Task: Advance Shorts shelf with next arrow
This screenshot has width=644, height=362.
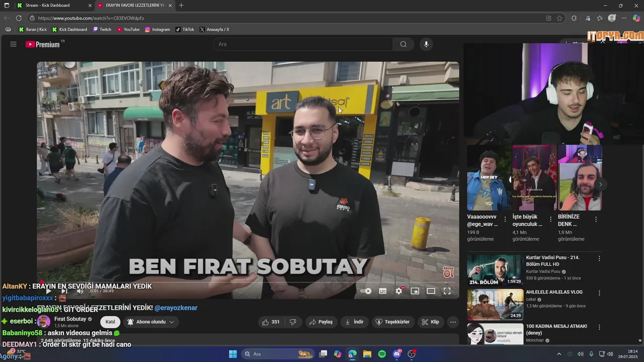Action: (x=600, y=185)
